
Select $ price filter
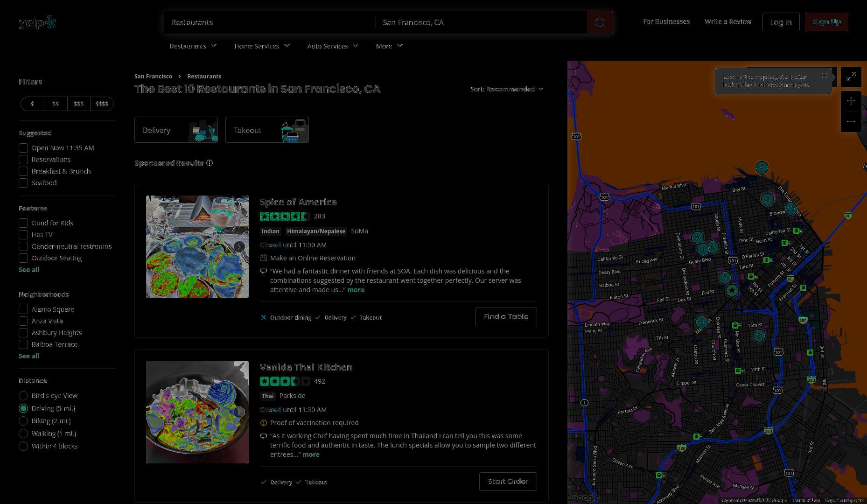click(32, 104)
